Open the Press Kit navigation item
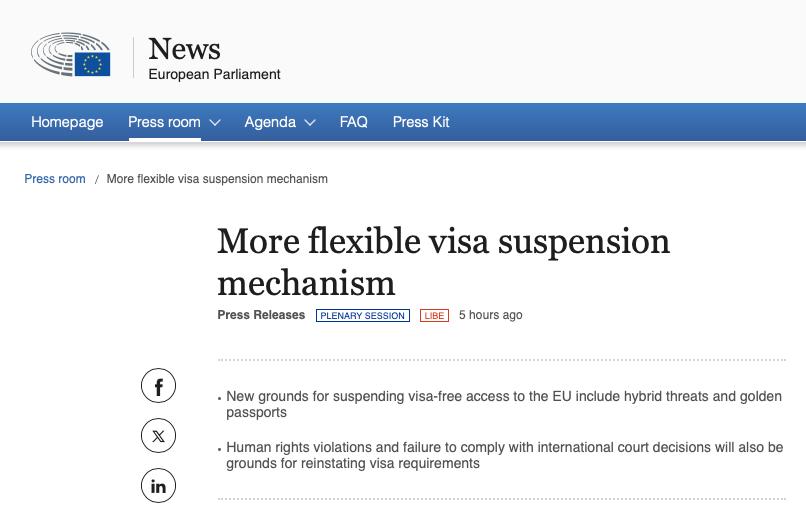Screen dimensions: 806x505 [421, 122]
